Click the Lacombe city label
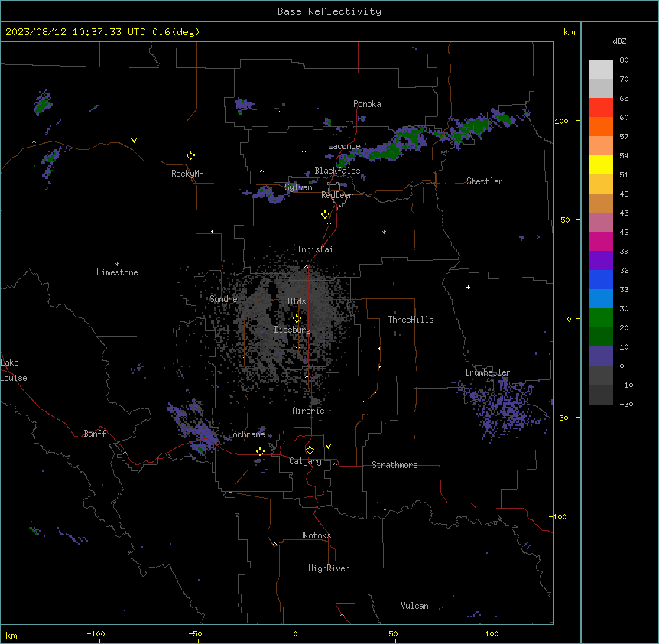659x644 pixels. point(344,146)
